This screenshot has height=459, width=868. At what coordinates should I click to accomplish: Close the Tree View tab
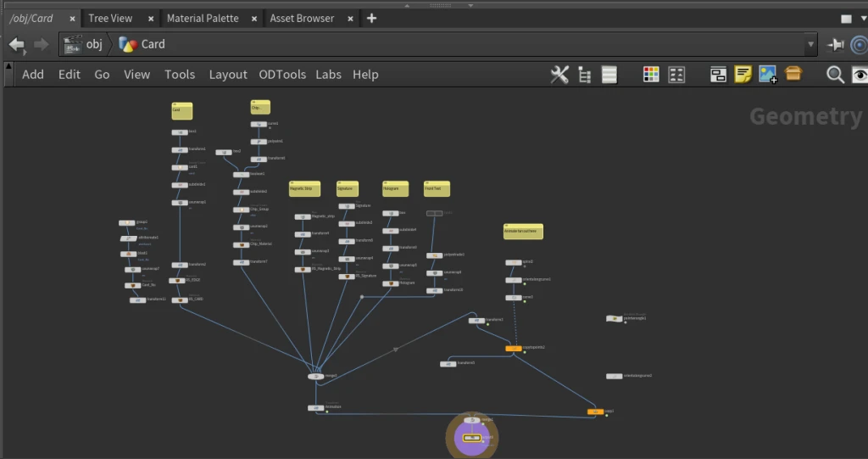pyautogui.click(x=151, y=19)
